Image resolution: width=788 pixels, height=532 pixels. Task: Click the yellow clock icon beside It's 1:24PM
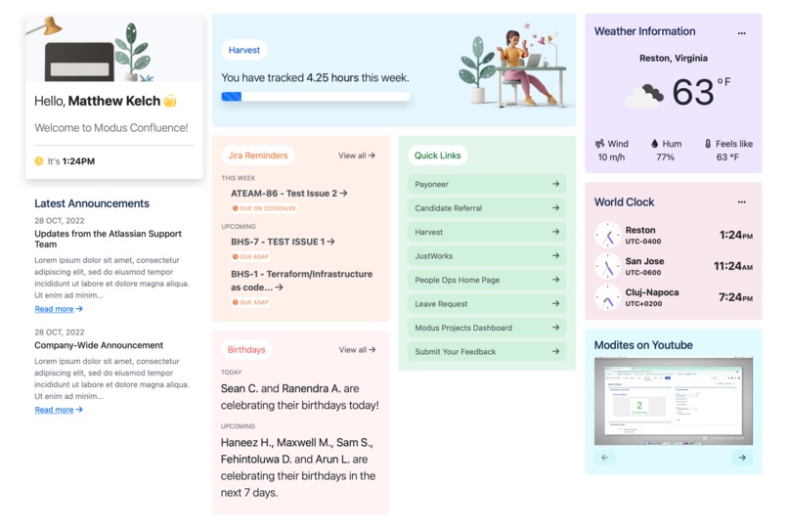pos(39,161)
